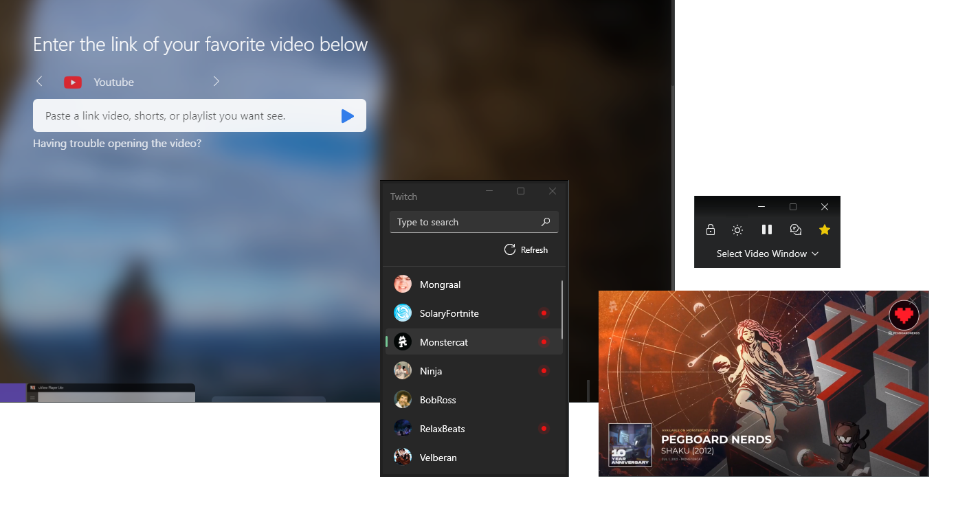The image size is (980, 516).
Task: Click the Twitch 'Type to search' field
Action: click(474, 222)
